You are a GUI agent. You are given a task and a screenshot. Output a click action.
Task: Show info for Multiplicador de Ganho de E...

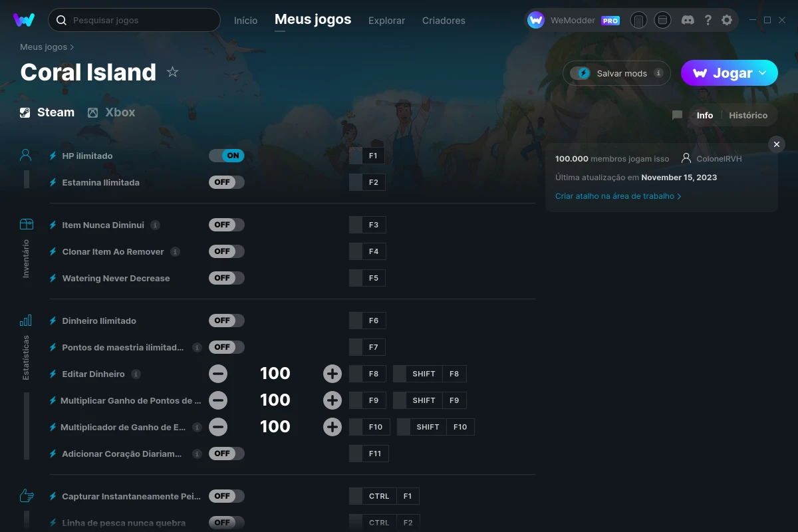pos(197,427)
